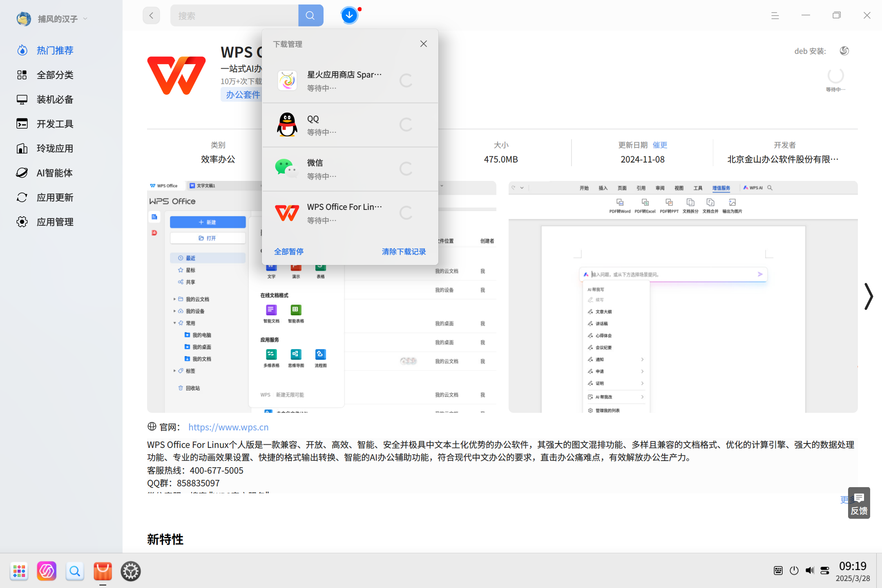Screen dimensions: 882x588
Task: Close the 下载管理 popup
Action: pos(424,44)
